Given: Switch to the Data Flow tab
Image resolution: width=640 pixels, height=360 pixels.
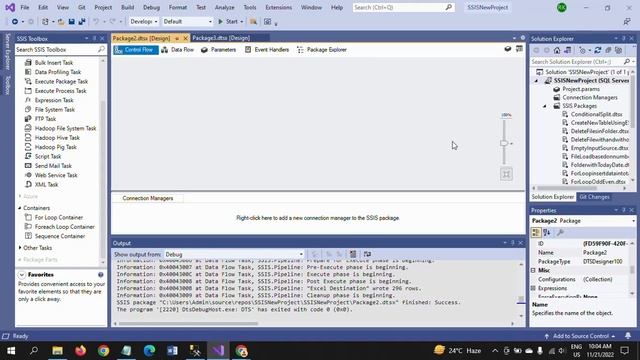Looking at the screenshot, I should (x=178, y=50).
